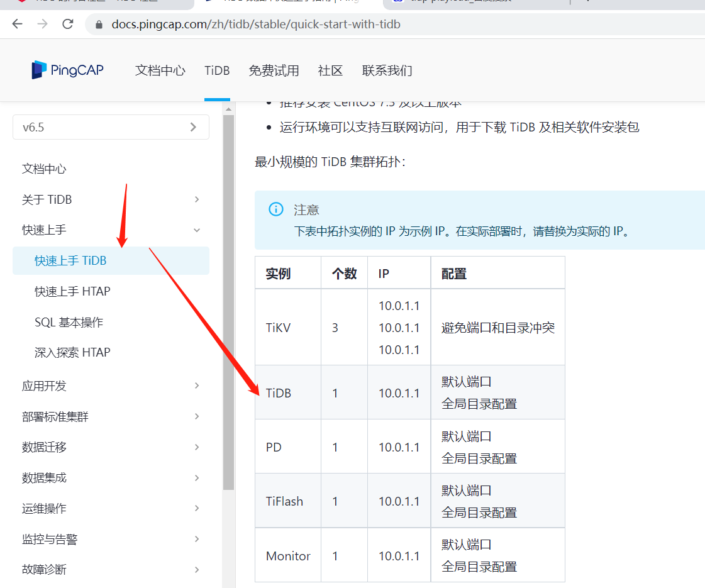The image size is (705, 588).
Task: Click the sidebar scrollbar up arrow
Action: [228, 109]
